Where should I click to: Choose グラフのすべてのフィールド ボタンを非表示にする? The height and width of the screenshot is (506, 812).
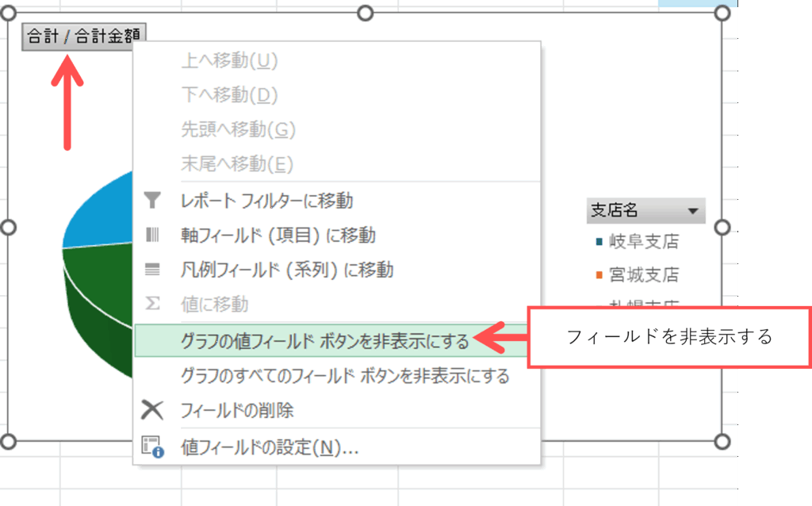point(345,375)
